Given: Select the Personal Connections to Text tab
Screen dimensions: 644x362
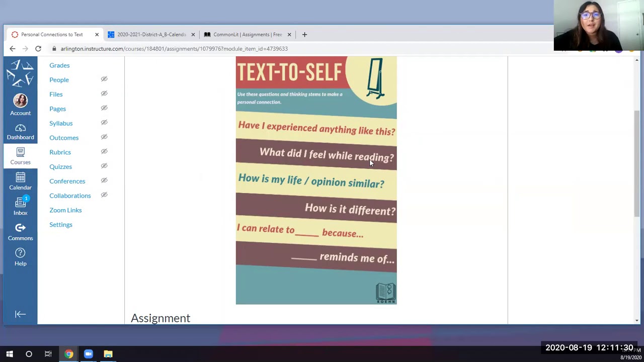Looking at the screenshot, I should coord(51,35).
